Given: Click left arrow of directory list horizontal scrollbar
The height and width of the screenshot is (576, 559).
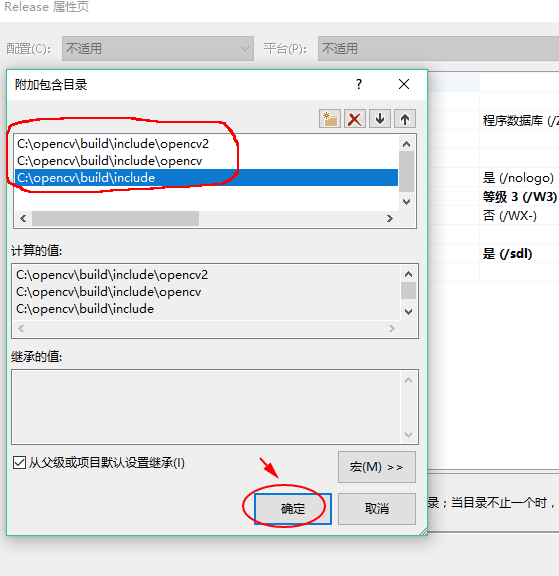Looking at the screenshot, I should pyautogui.click(x=23, y=219).
